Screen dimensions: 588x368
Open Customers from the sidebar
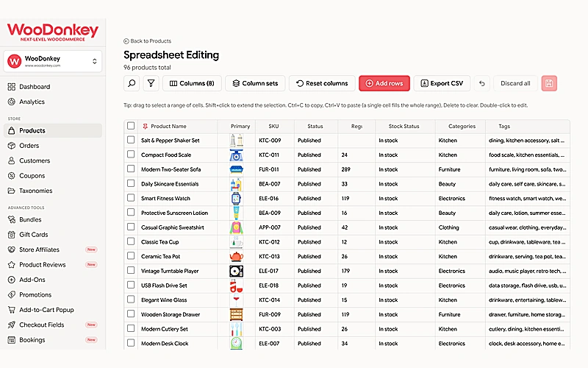pyautogui.click(x=53, y=160)
